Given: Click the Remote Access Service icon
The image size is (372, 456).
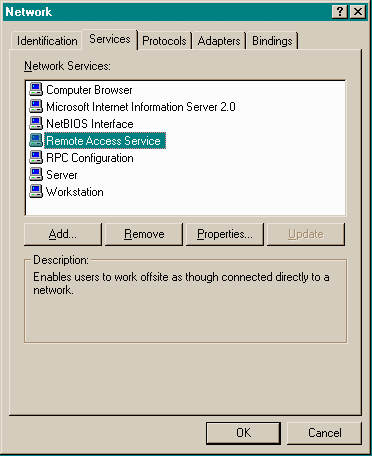Looking at the screenshot, I should [36, 140].
